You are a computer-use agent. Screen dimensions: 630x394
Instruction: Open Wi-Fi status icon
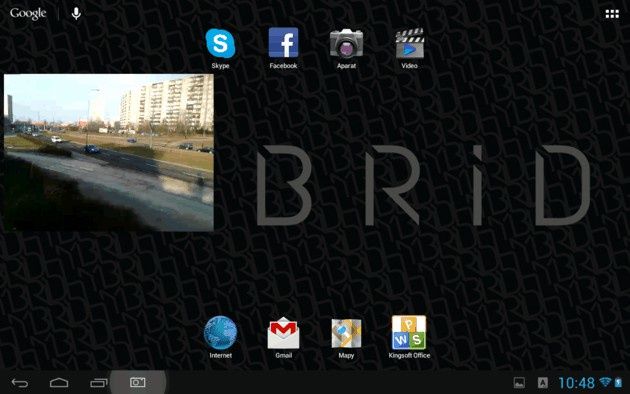point(605,382)
